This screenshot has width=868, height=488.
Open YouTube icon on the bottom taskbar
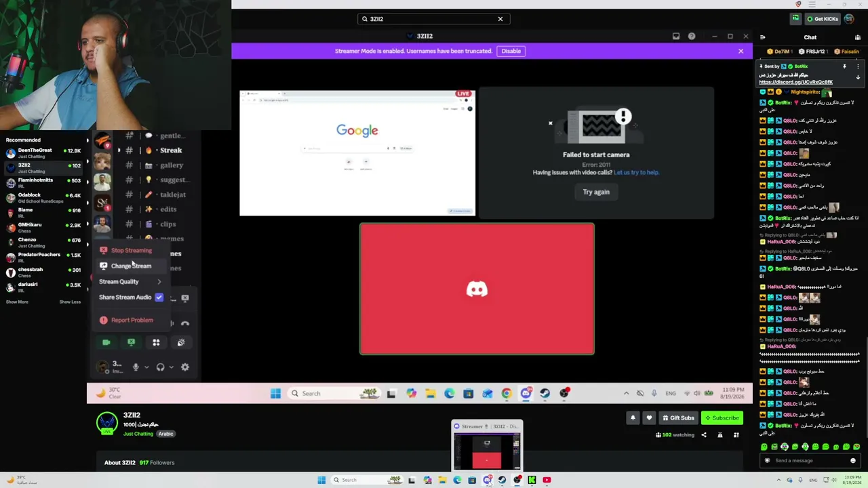coord(547,480)
